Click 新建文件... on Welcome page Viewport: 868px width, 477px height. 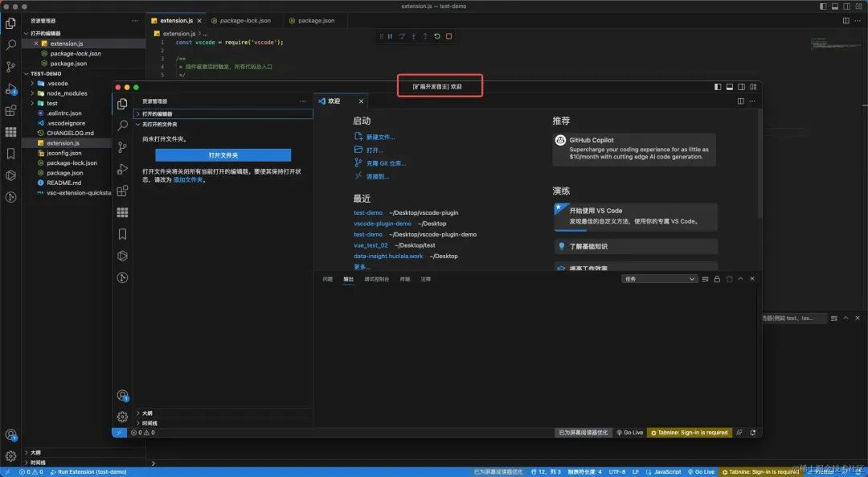point(380,137)
